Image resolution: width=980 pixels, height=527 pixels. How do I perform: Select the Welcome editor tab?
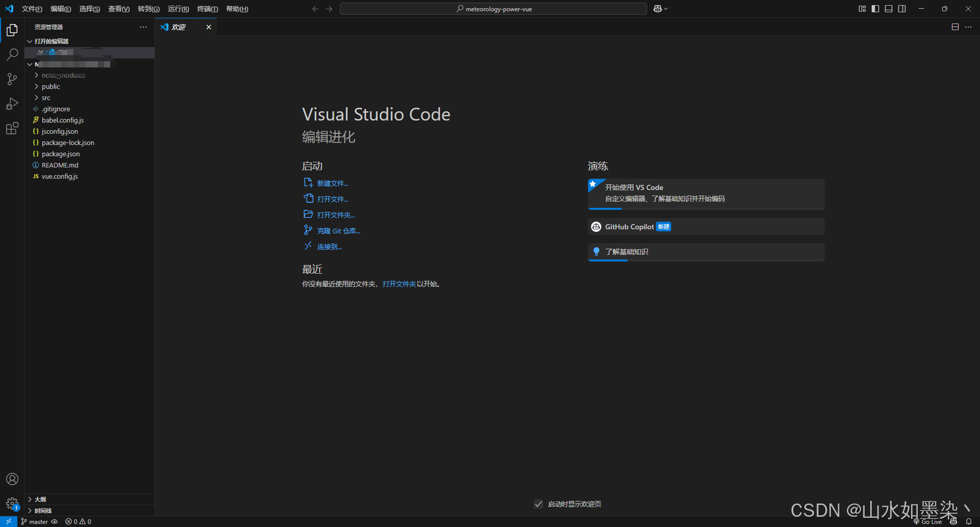pyautogui.click(x=186, y=27)
